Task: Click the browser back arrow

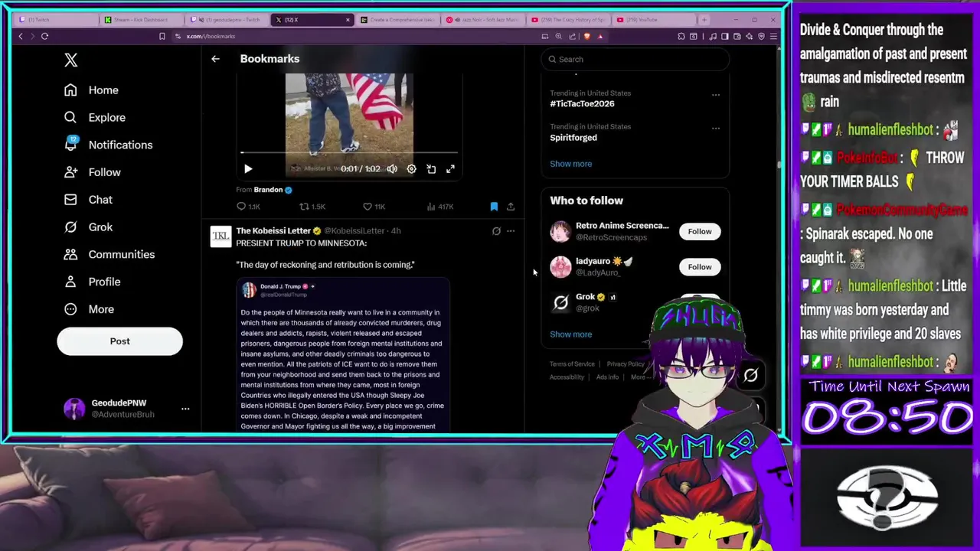Action: click(21, 36)
